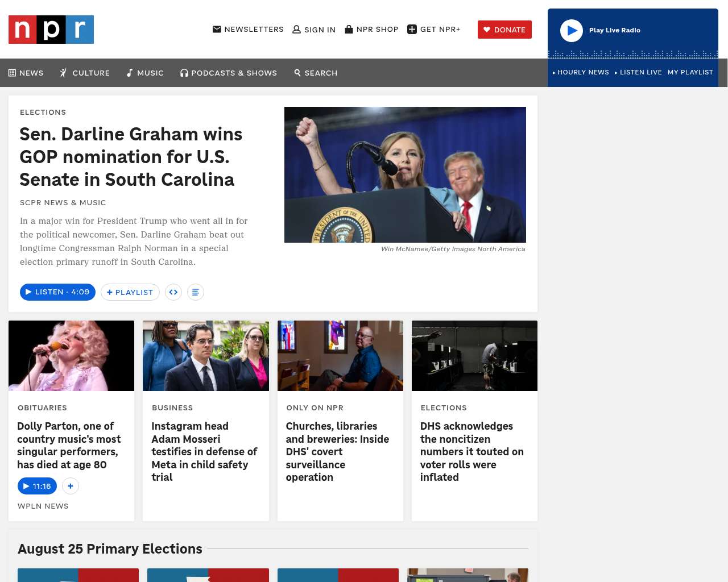The image size is (728, 582).
Task: Listen to the 4:09 Graham story
Action: (x=57, y=292)
